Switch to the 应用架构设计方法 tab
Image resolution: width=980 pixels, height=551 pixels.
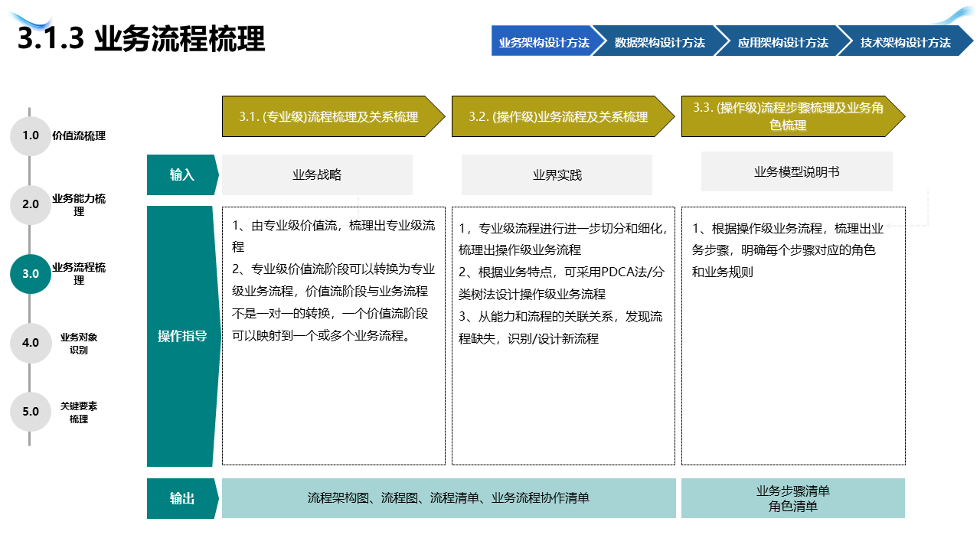pyautogui.click(x=782, y=42)
